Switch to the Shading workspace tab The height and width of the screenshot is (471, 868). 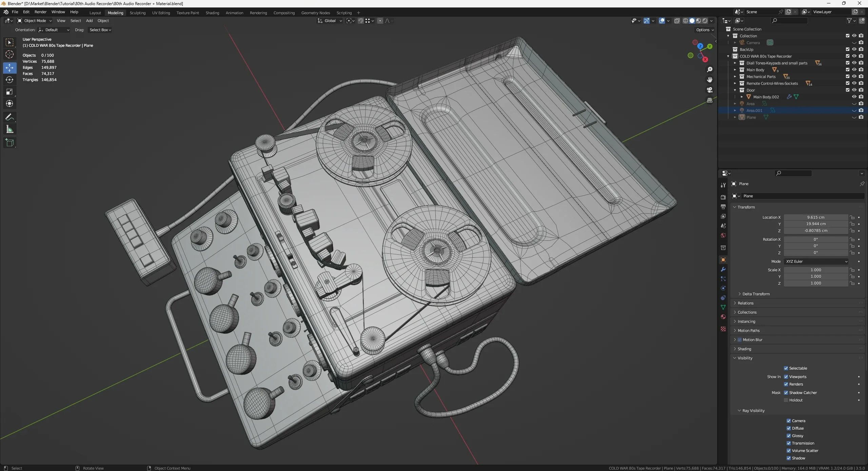click(212, 13)
